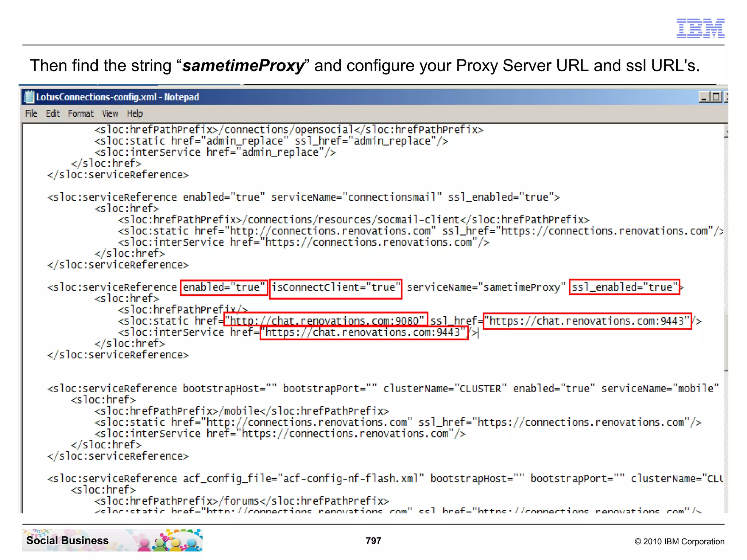Click the /connections/resources/socmail-client line
Image resolution: width=747 pixels, height=560 pixels.
pos(353,220)
